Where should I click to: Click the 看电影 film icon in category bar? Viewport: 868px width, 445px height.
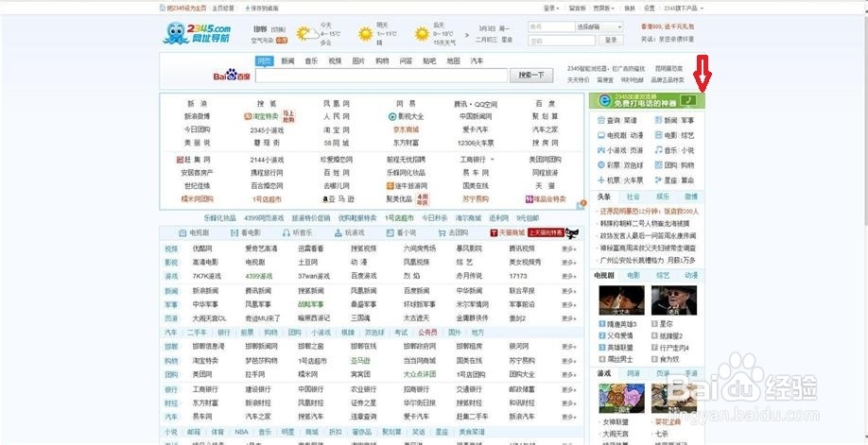[234, 233]
